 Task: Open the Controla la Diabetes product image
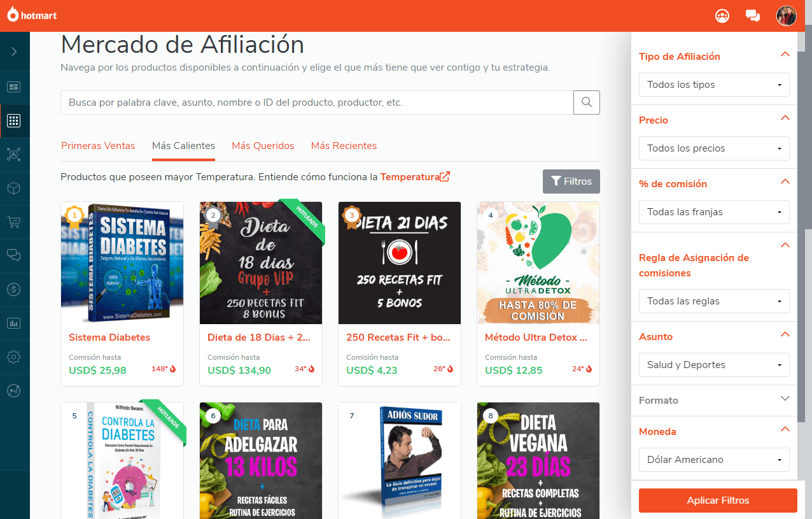tap(122, 460)
